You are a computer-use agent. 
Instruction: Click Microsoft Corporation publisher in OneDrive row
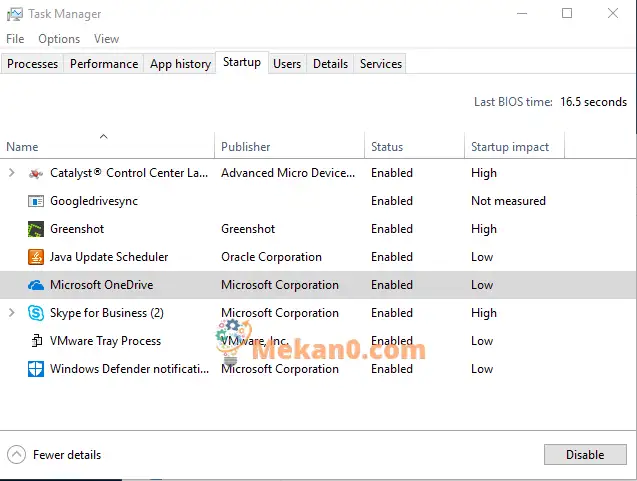pyautogui.click(x=280, y=285)
